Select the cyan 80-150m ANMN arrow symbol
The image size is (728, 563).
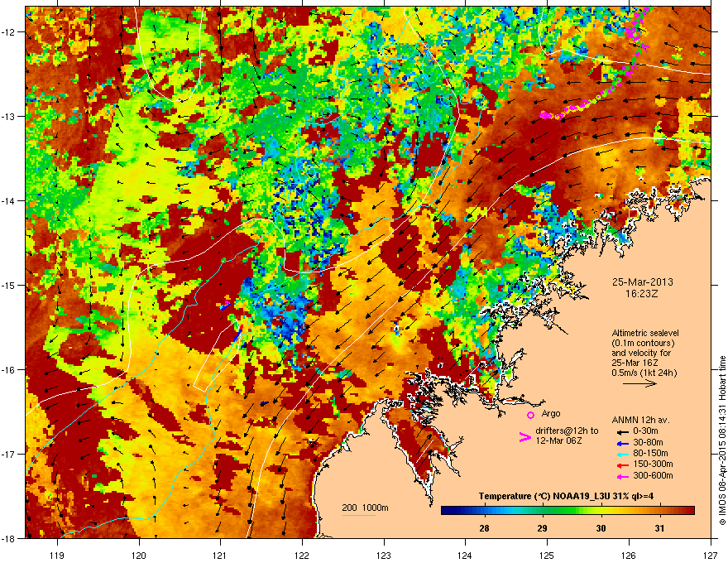click(622, 455)
